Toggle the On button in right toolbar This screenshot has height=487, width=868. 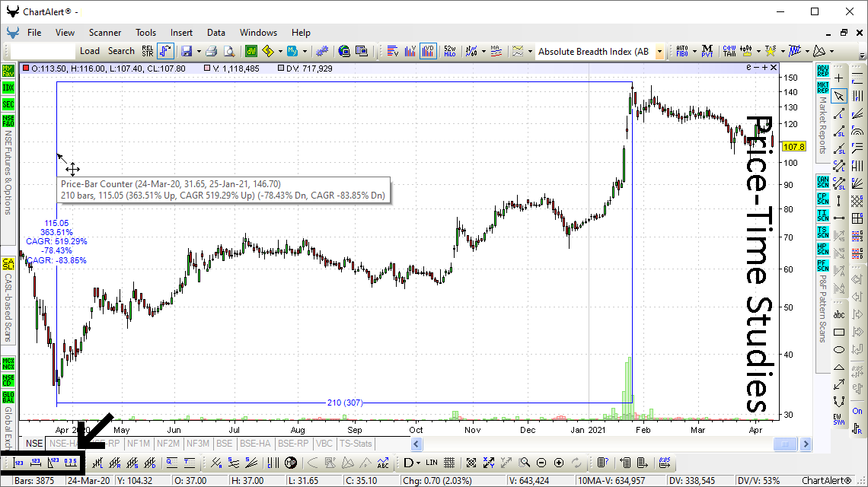tap(857, 411)
